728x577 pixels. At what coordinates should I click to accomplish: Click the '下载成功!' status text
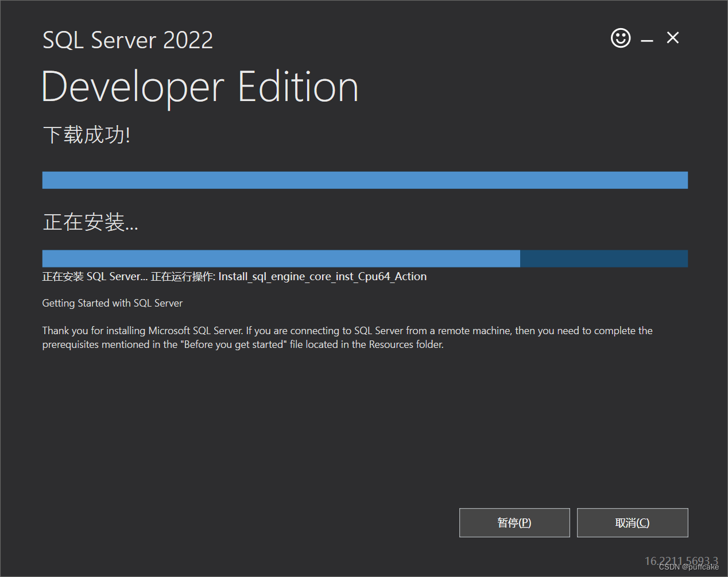click(x=87, y=135)
